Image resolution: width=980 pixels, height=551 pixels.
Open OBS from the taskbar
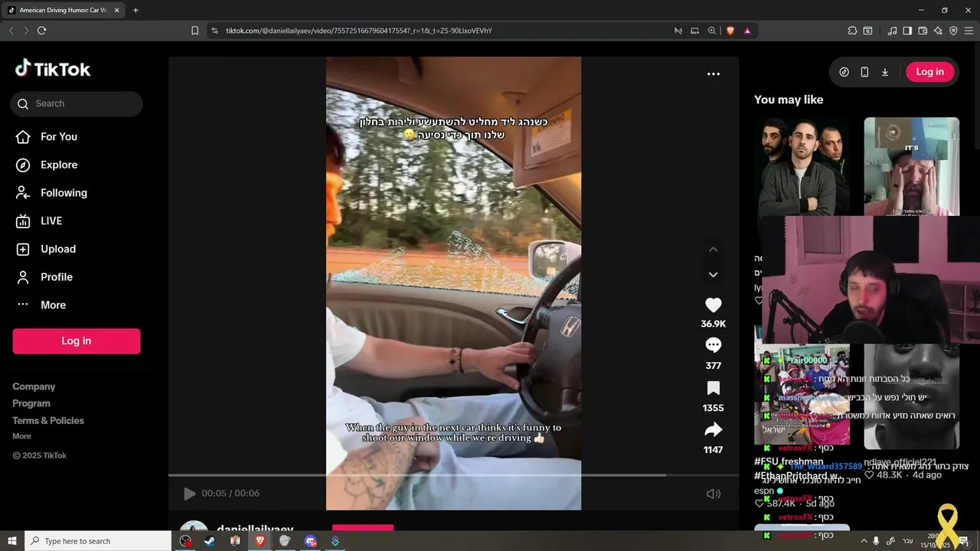pos(185,541)
